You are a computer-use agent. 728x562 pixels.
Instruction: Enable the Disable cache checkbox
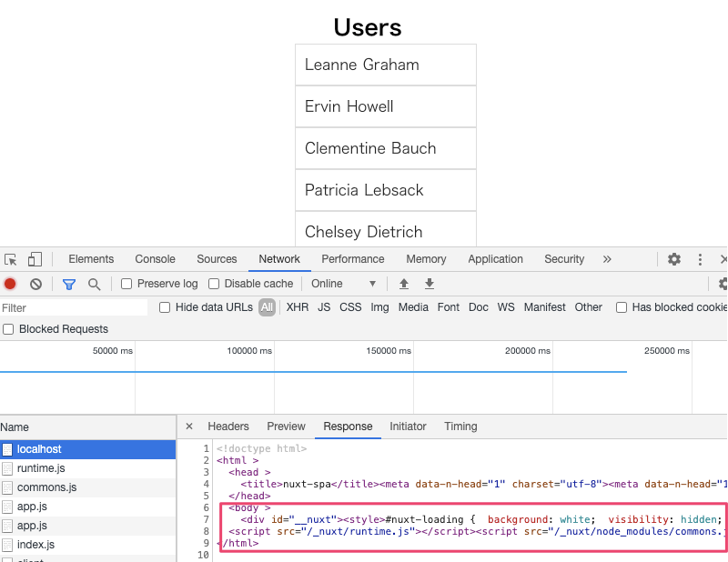click(x=215, y=284)
